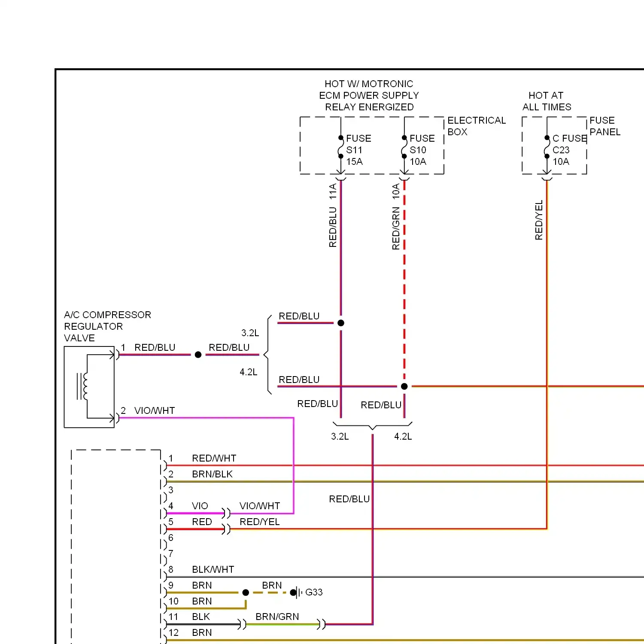Select the 'FUSE PANEL' label
Screen dimensions: 644x644
[605, 126]
